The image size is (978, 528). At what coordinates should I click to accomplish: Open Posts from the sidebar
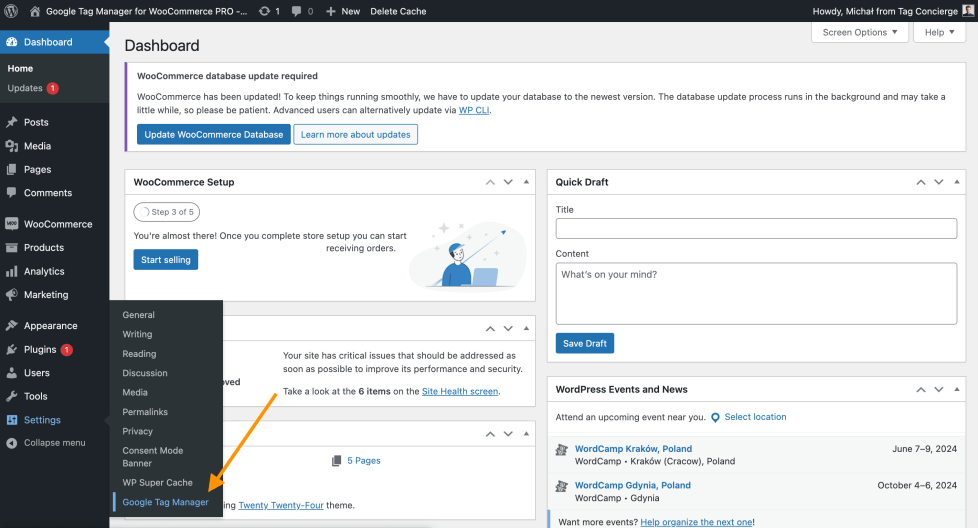click(36, 122)
